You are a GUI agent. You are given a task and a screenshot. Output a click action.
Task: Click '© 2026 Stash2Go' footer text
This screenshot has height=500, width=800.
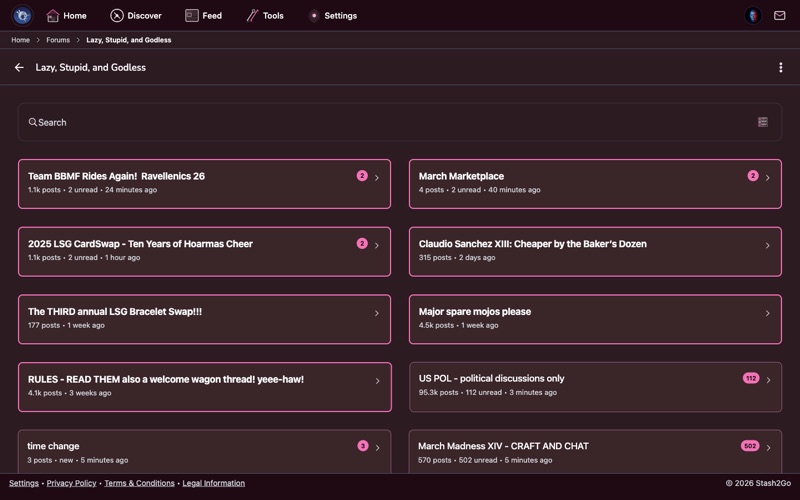[x=759, y=483]
